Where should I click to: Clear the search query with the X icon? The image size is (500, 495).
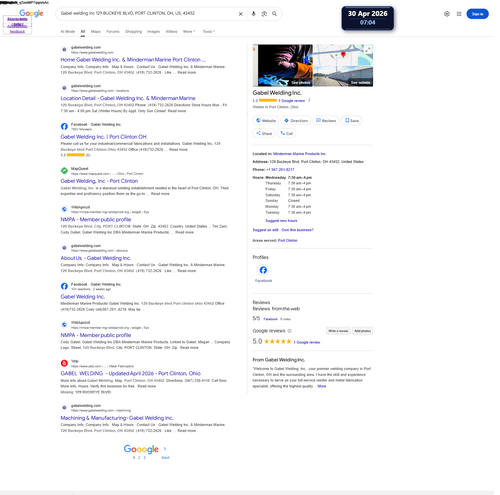[x=241, y=14]
